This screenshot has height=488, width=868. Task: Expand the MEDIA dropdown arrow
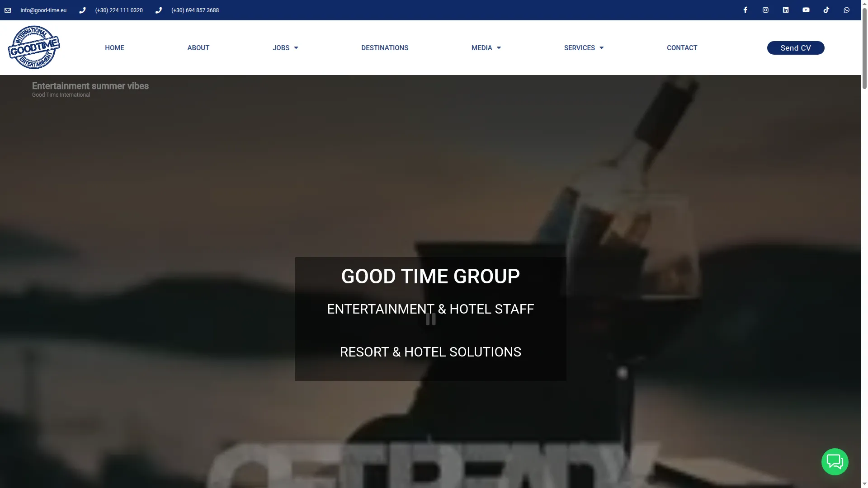(499, 48)
